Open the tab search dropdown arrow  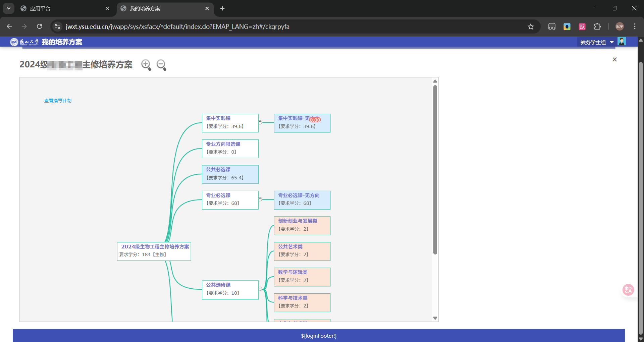[x=9, y=8]
